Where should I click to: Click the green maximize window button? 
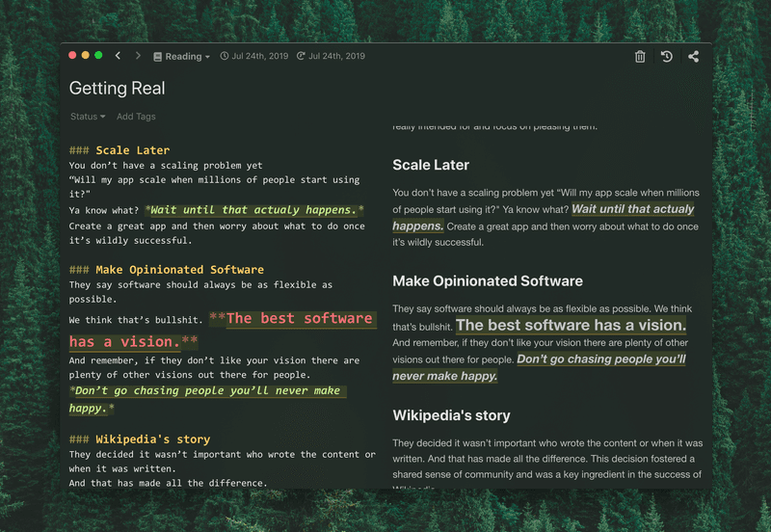click(98, 56)
